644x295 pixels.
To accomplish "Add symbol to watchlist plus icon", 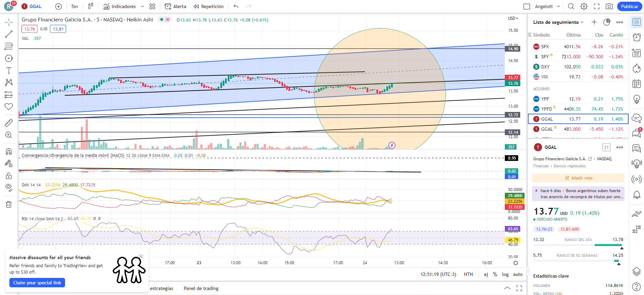I will tap(594, 22).
